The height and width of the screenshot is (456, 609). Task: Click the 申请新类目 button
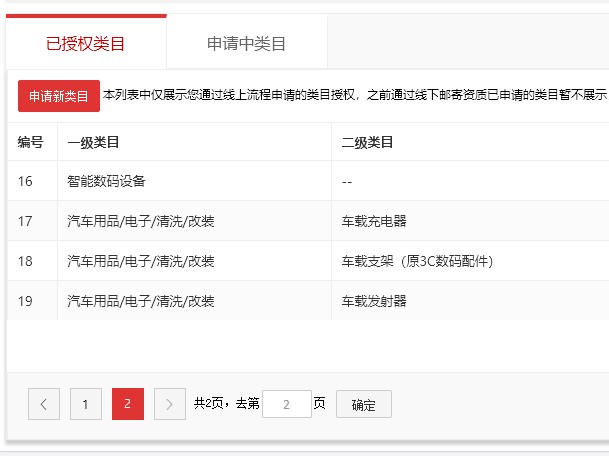59,96
